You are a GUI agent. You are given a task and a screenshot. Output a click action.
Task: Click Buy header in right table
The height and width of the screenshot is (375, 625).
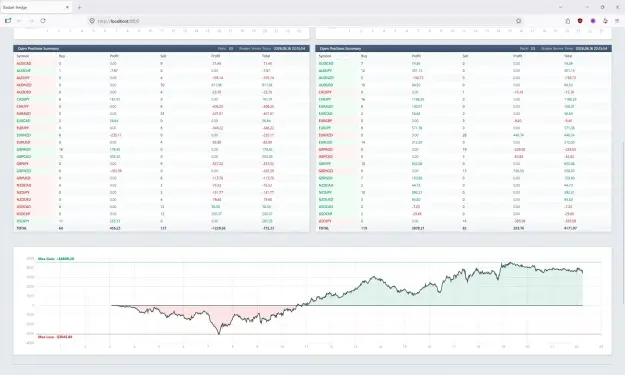pyautogui.click(x=364, y=56)
